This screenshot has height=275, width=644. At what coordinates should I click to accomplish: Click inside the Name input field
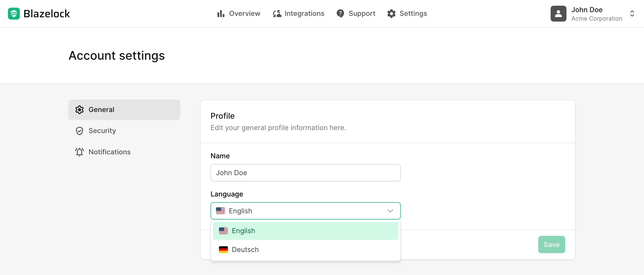tap(305, 172)
